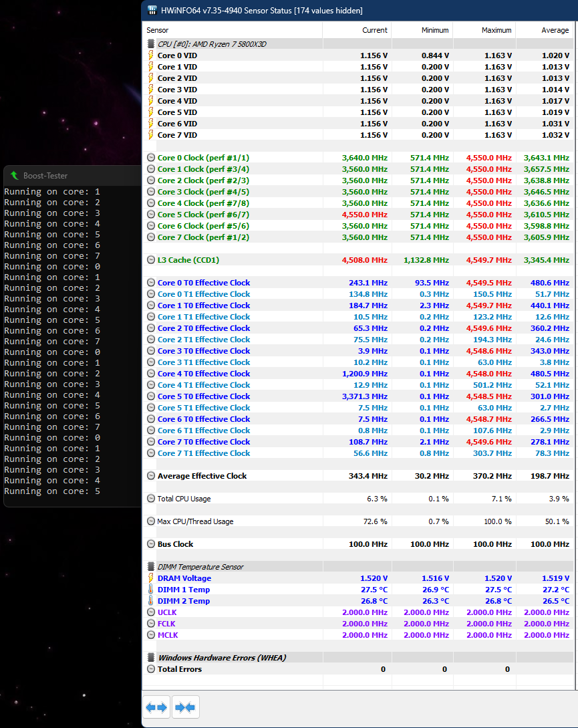Click the Windows Hardware Errors chip icon

tap(151, 658)
